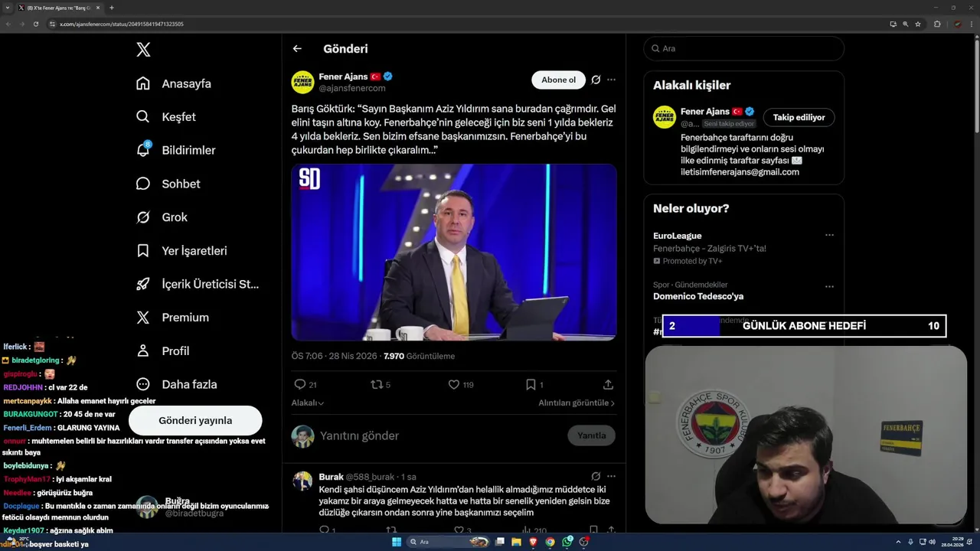Click browser back button
Image resolution: width=980 pixels, height=551 pixels.
point(8,24)
